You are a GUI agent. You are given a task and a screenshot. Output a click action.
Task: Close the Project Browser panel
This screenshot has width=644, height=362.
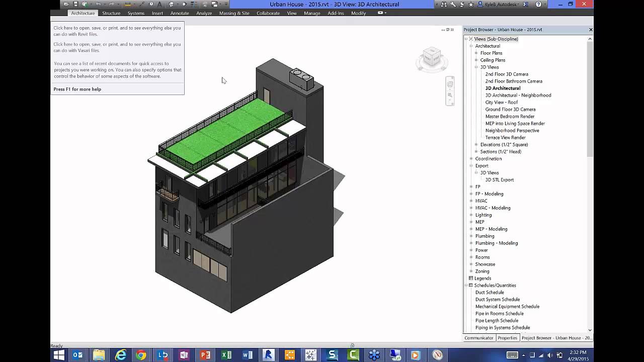click(591, 30)
